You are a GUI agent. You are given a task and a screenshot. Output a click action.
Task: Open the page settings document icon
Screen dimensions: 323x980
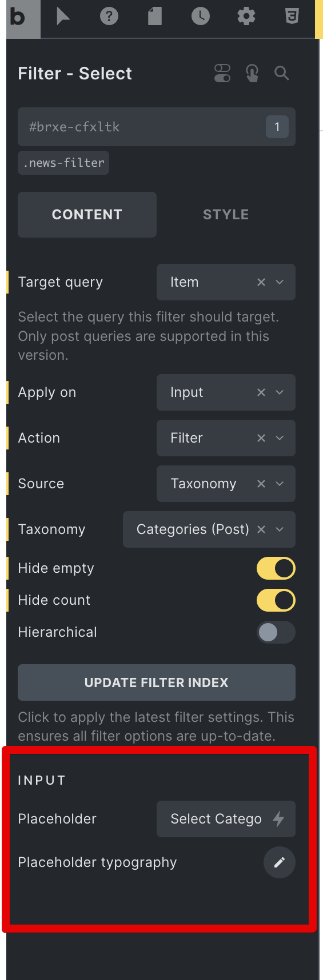pos(155,17)
